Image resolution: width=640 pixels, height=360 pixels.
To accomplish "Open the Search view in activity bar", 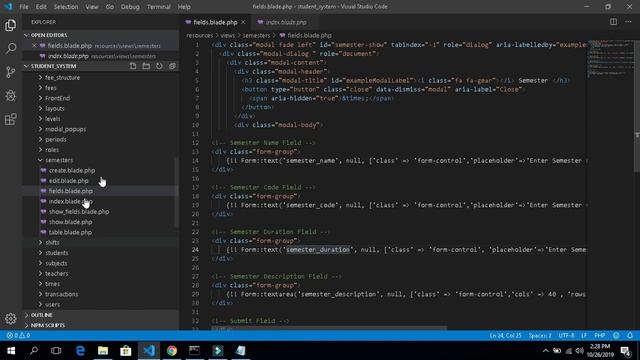I will (x=11, y=49).
